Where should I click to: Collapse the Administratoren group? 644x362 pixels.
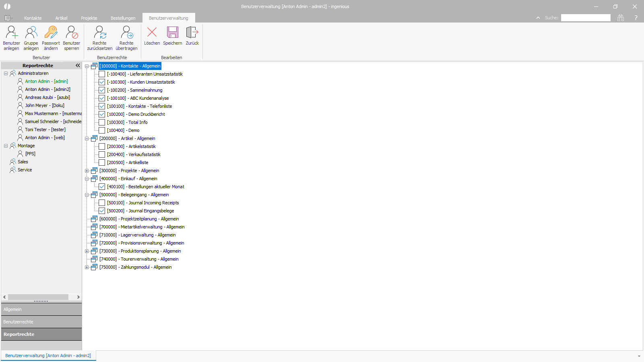[6, 73]
